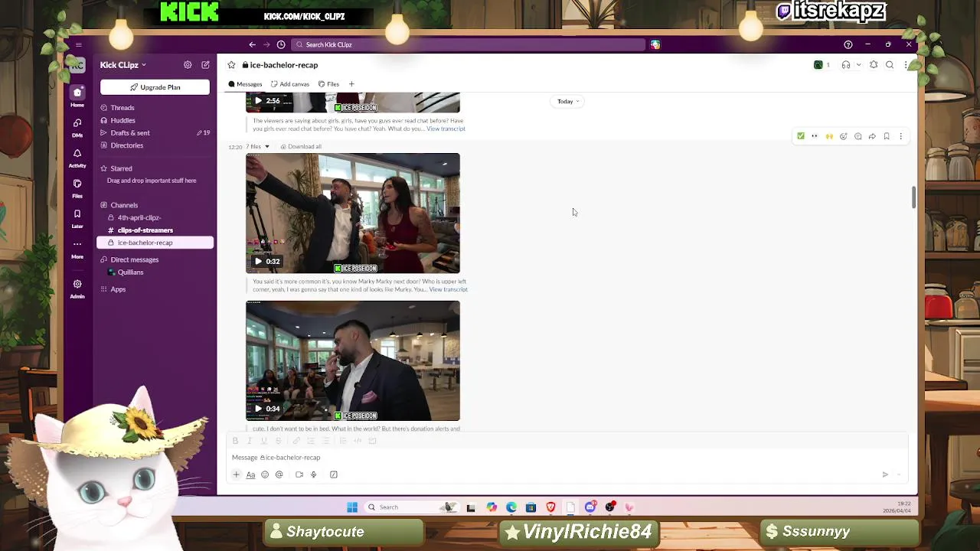Screen dimensions: 980x551
Task: Open Drafts & sent in sidebar
Action: click(130, 132)
